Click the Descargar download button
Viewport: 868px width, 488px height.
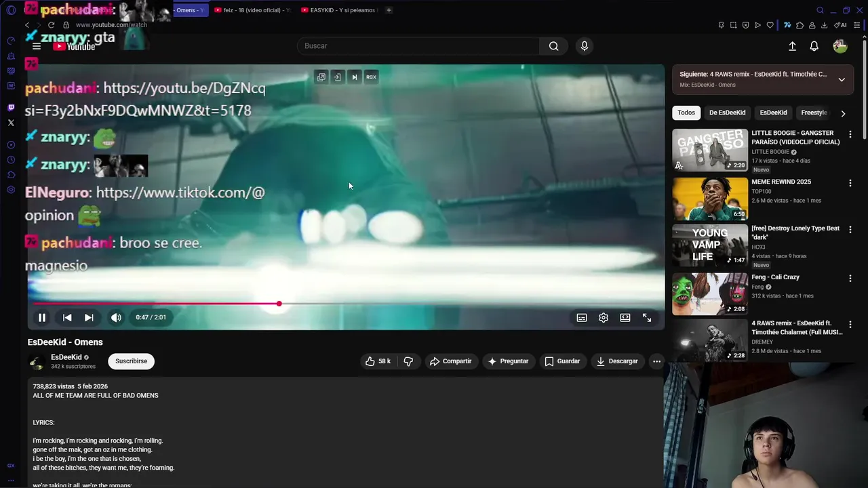617,361
